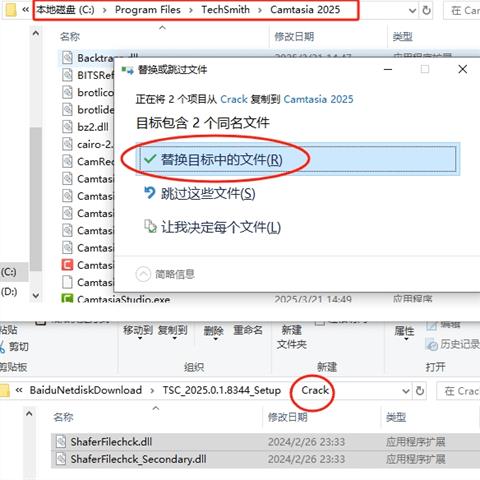Screen dimensions: 480x480
Task: Click the refresh icon beside the Crack address bar
Action: tap(420, 391)
